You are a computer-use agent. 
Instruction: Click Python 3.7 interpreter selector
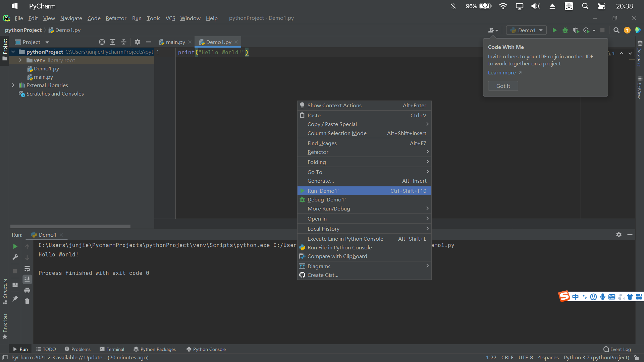pyautogui.click(x=596, y=358)
